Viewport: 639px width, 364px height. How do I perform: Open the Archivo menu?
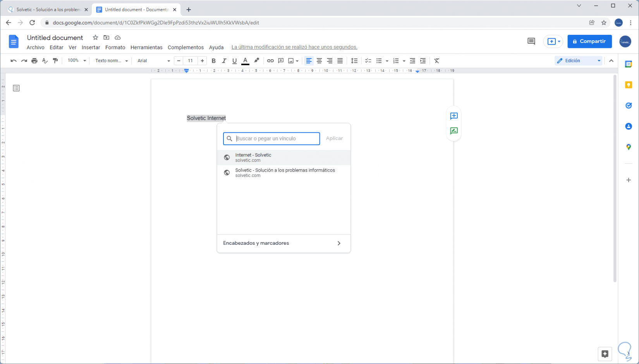(36, 47)
